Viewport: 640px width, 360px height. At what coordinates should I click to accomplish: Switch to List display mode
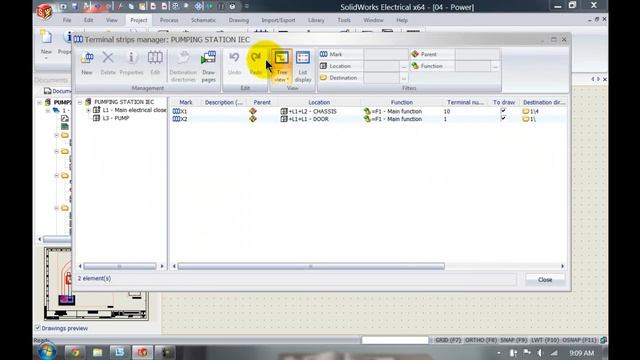click(x=303, y=67)
